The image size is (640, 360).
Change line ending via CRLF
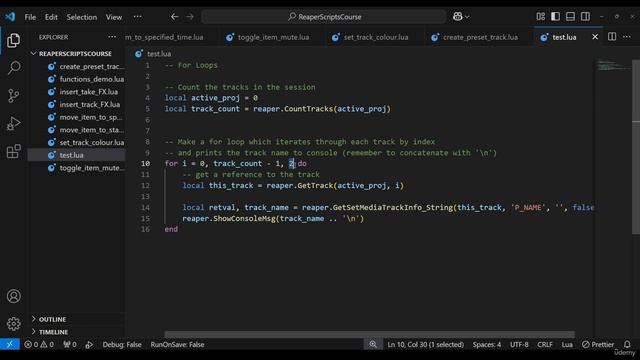pos(544,344)
